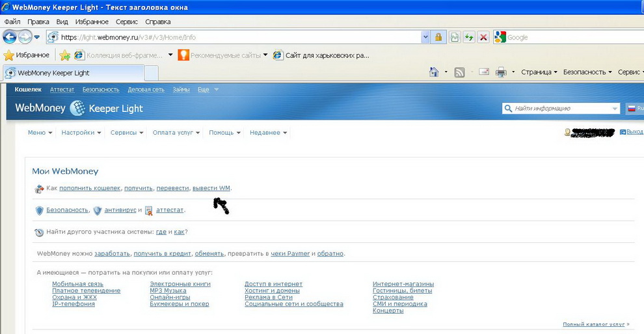Open the Правка menu
The image size is (644, 334).
pos(38,21)
